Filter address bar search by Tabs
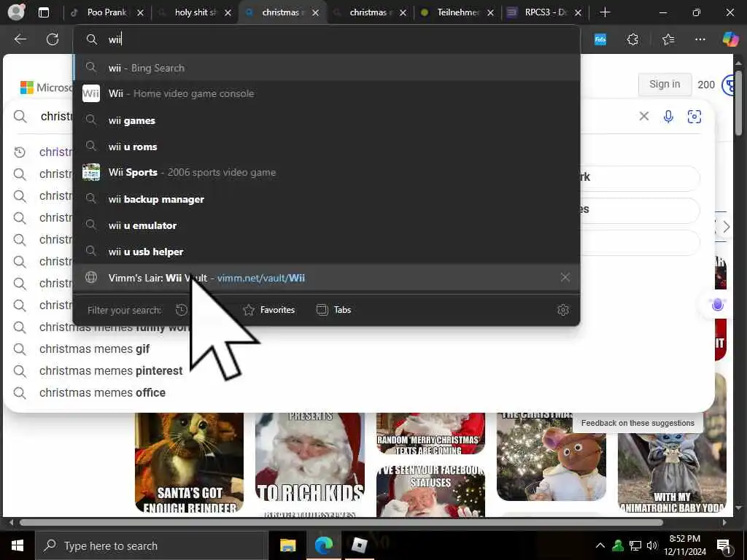The image size is (747, 560). 334,310
